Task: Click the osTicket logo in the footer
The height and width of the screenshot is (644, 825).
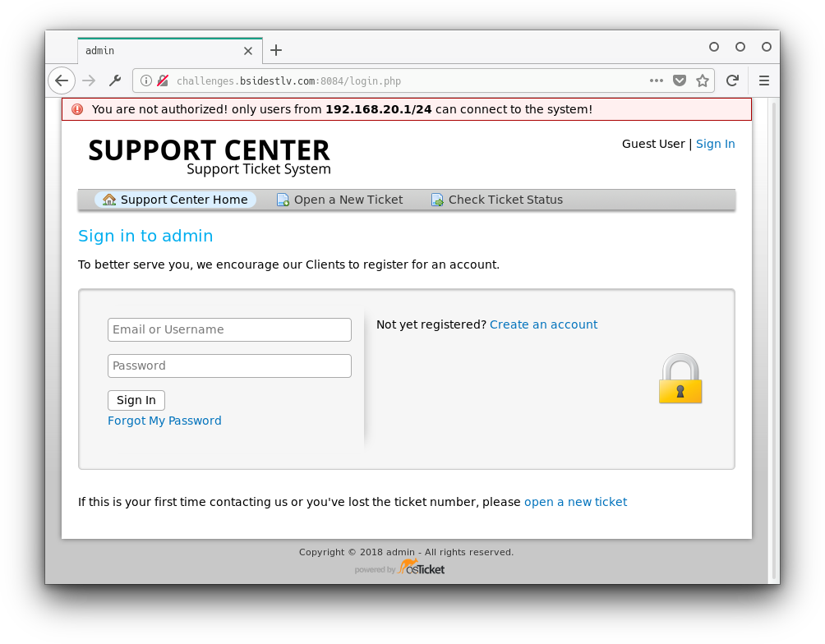Action: coord(421,567)
